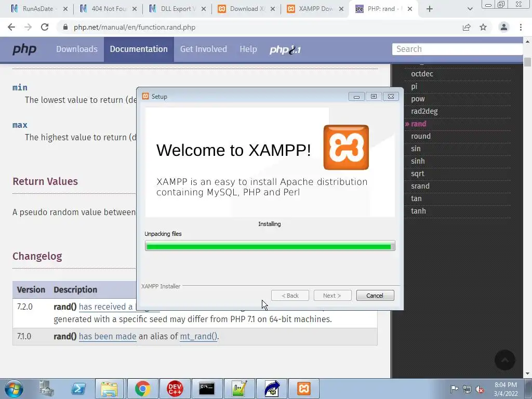This screenshot has height=399, width=532.
Task: Open the Get Involved menu
Action: point(204,49)
